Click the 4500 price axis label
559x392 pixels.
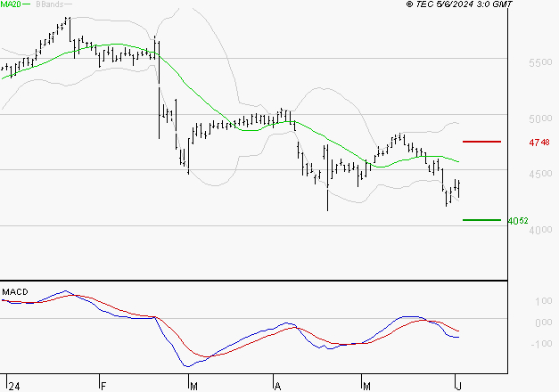coord(540,174)
